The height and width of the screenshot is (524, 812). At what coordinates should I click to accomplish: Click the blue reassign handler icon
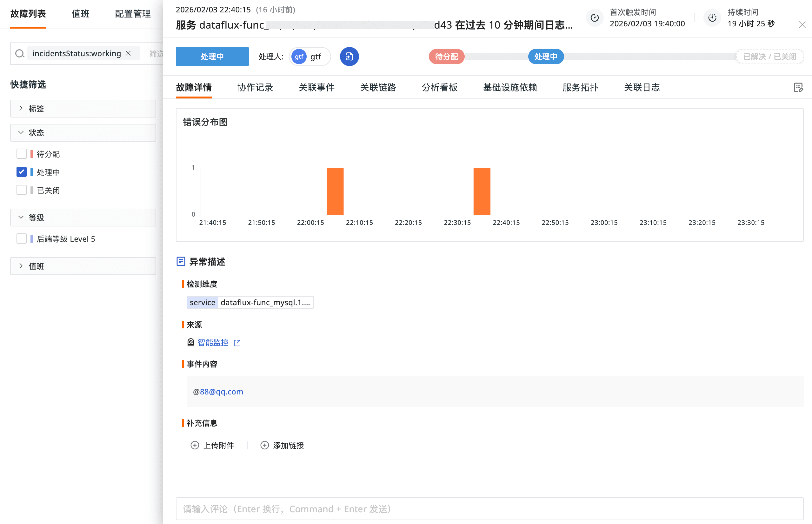pos(349,57)
